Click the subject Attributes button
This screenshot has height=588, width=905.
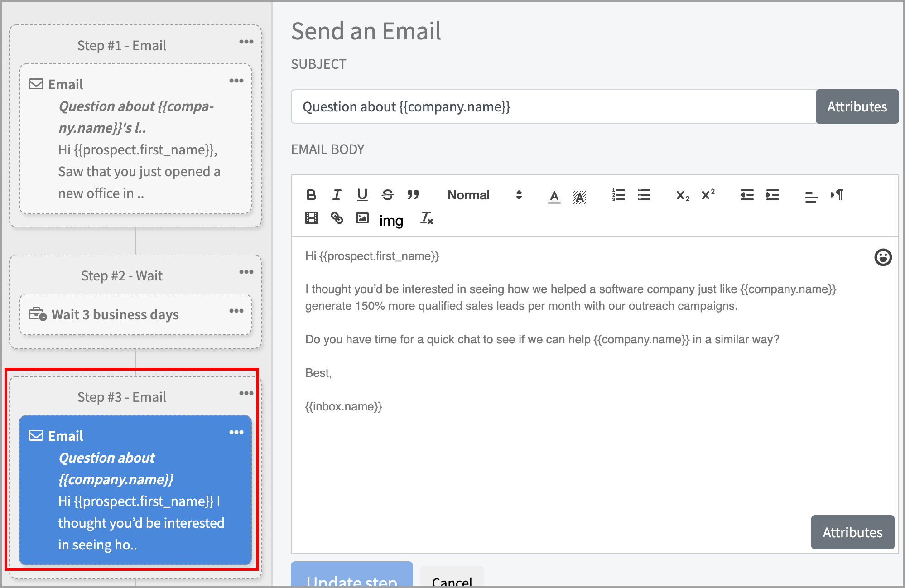pos(857,107)
